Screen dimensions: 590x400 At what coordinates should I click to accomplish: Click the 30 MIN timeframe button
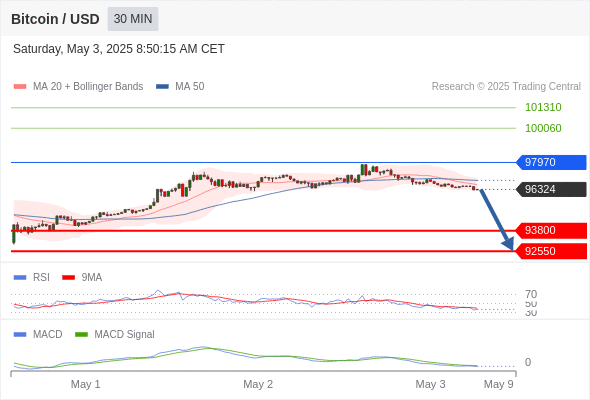(x=133, y=19)
